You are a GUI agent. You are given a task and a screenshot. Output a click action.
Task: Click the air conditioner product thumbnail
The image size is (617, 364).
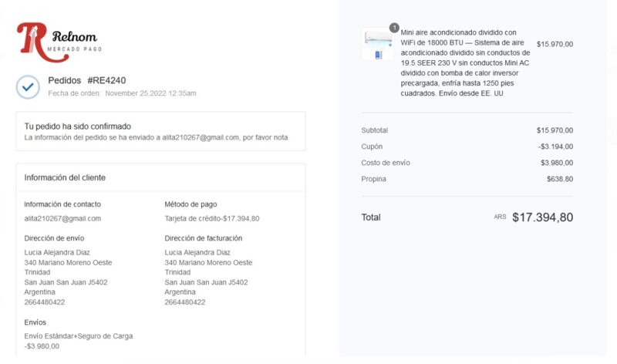coord(378,45)
